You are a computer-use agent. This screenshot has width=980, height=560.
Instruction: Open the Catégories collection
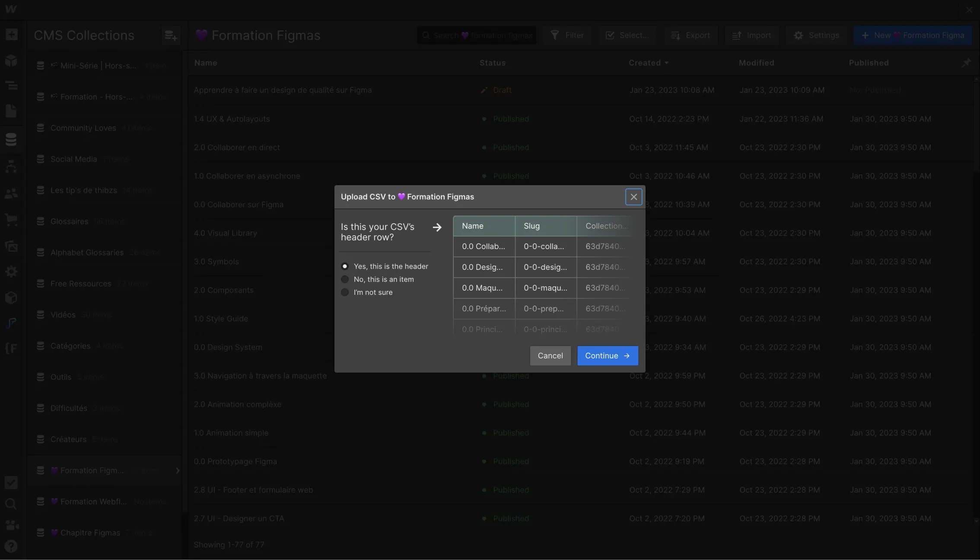click(104, 346)
